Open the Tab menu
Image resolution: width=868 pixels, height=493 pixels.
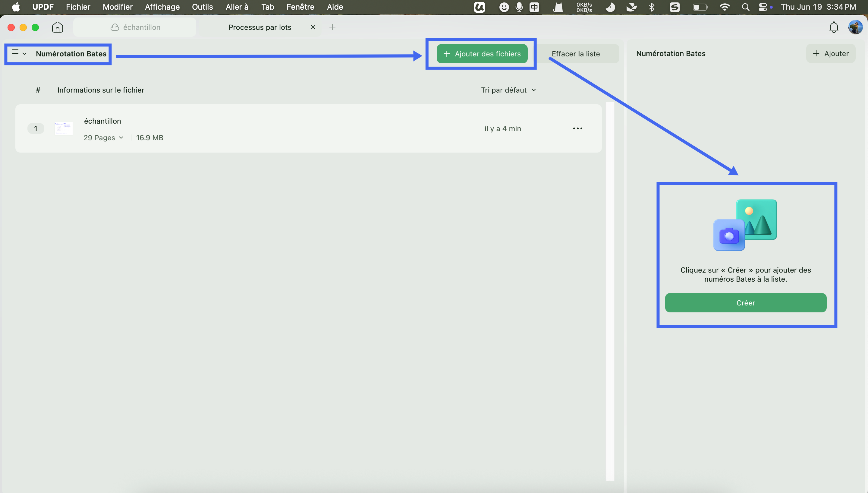pyautogui.click(x=267, y=7)
